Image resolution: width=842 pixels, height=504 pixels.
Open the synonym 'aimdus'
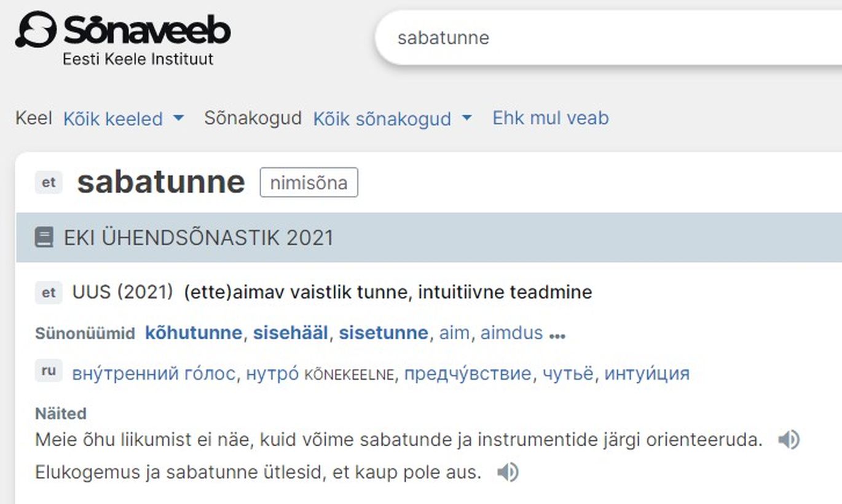coord(512,333)
